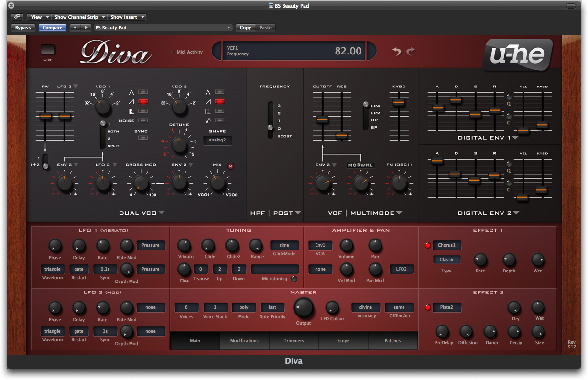Click the VCO1/VCO2 Mix knob
588x380 pixels.
click(x=218, y=182)
